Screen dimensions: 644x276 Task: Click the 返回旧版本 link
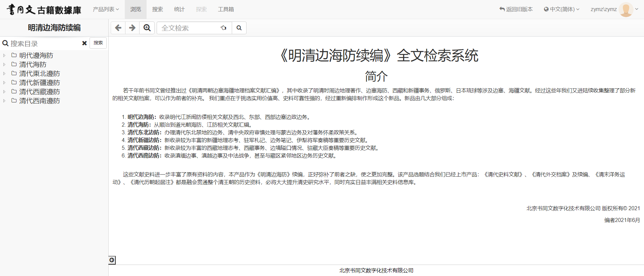(516, 9)
